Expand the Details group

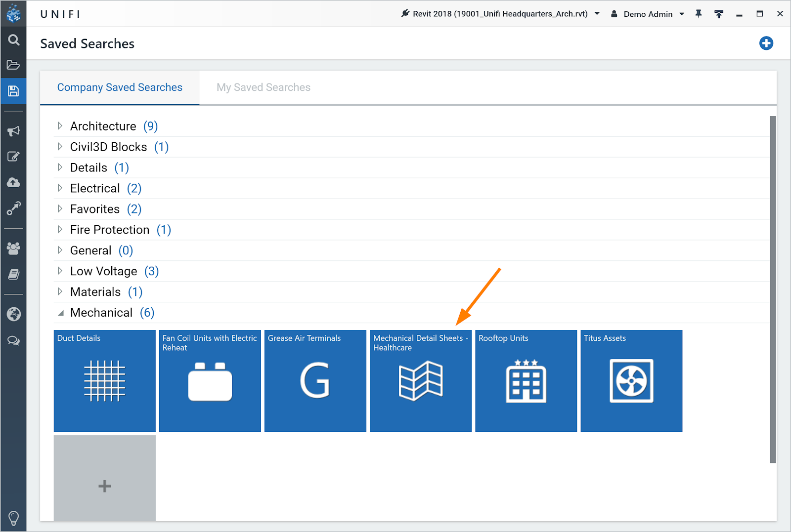(x=60, y=167)
